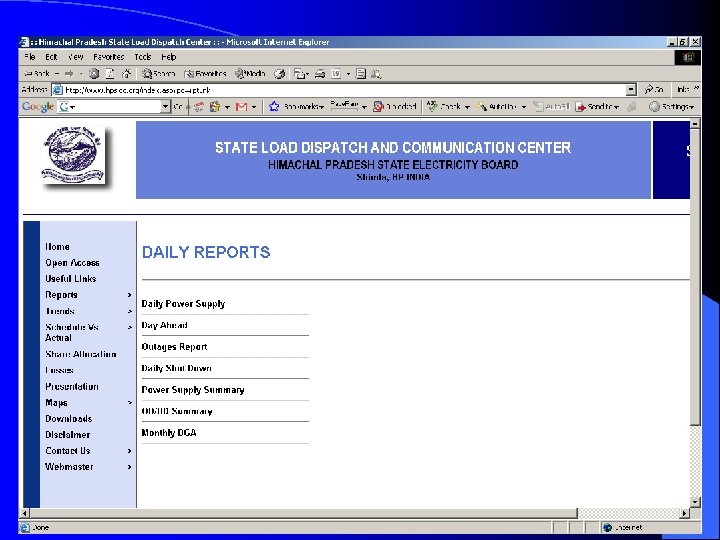Open the AutoLink dropdown arrow

(523, 107)
